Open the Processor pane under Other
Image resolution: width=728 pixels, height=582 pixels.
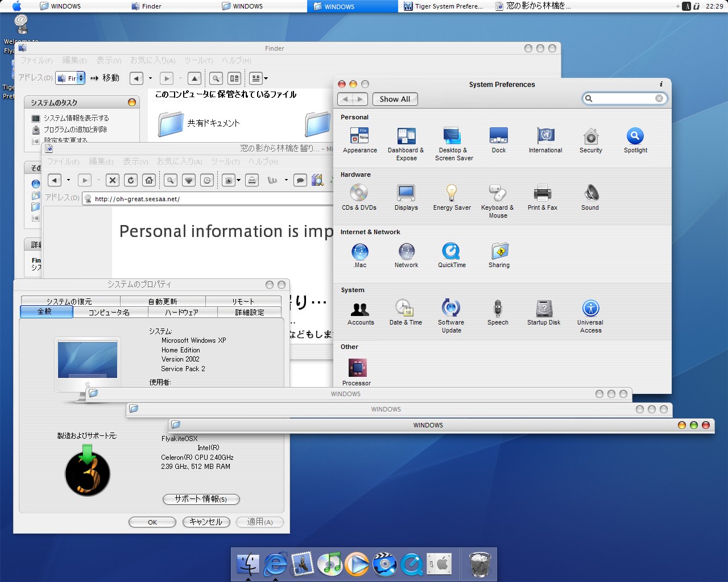[357, 372]
